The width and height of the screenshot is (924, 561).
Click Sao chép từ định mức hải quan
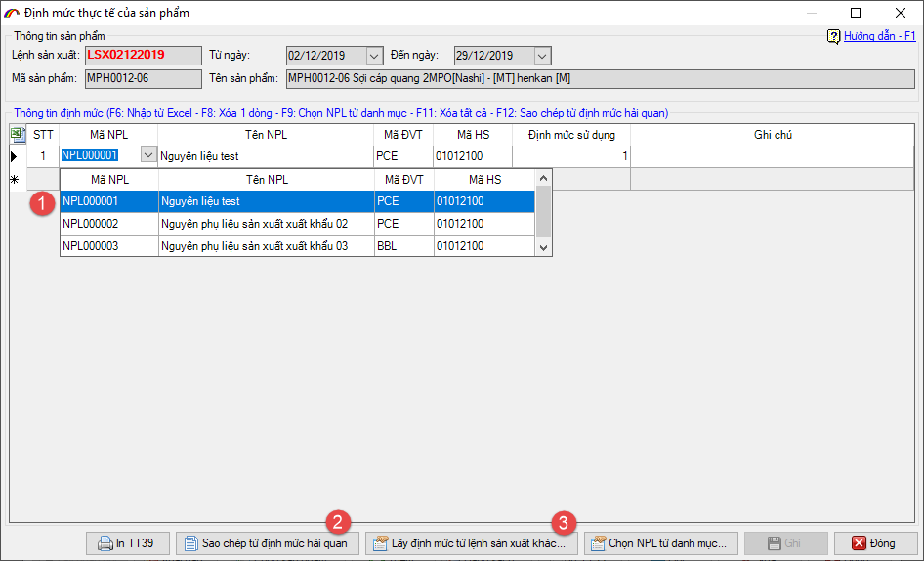(268, 543)
